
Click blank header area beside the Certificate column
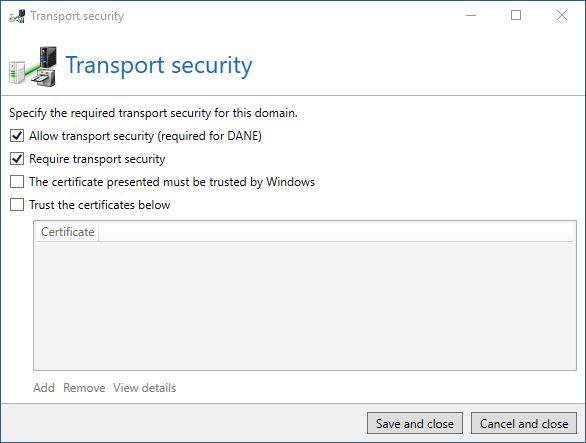(x=336, y=232)
